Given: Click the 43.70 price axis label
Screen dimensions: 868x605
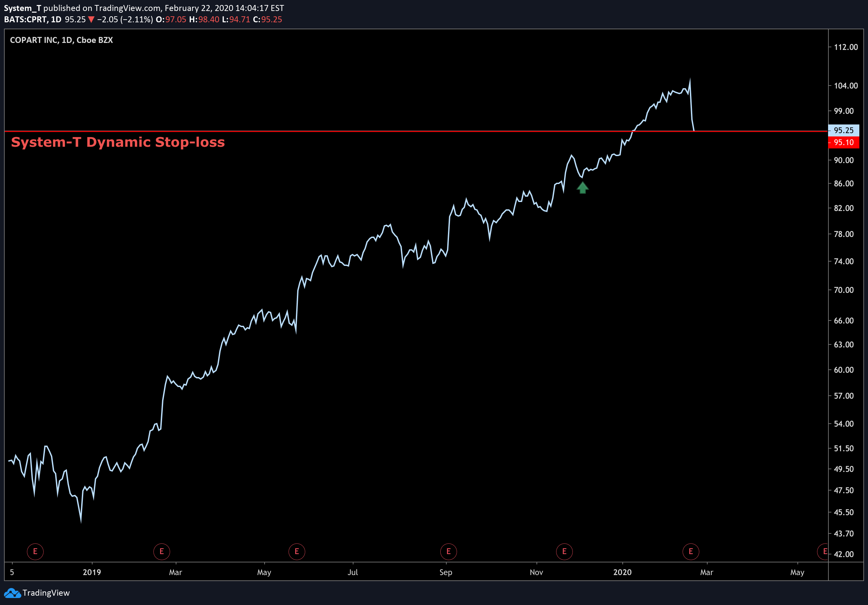Looking at the screenshot, I should 844,533.
